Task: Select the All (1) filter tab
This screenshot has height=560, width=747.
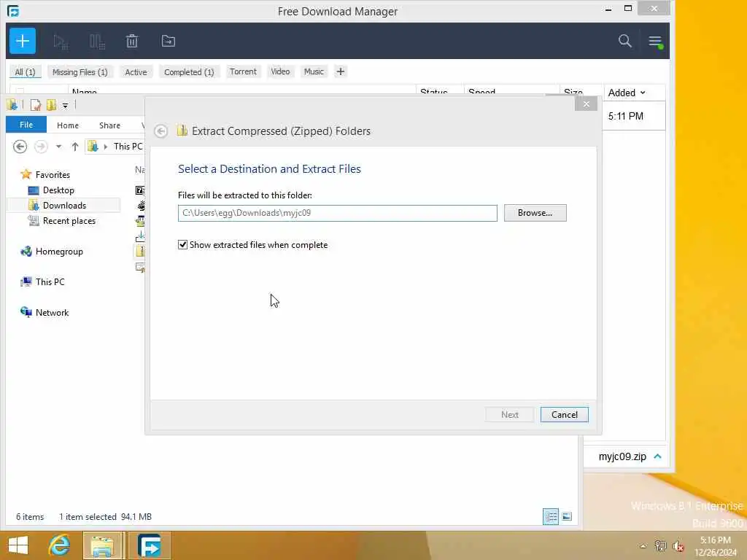Action: 26,72
